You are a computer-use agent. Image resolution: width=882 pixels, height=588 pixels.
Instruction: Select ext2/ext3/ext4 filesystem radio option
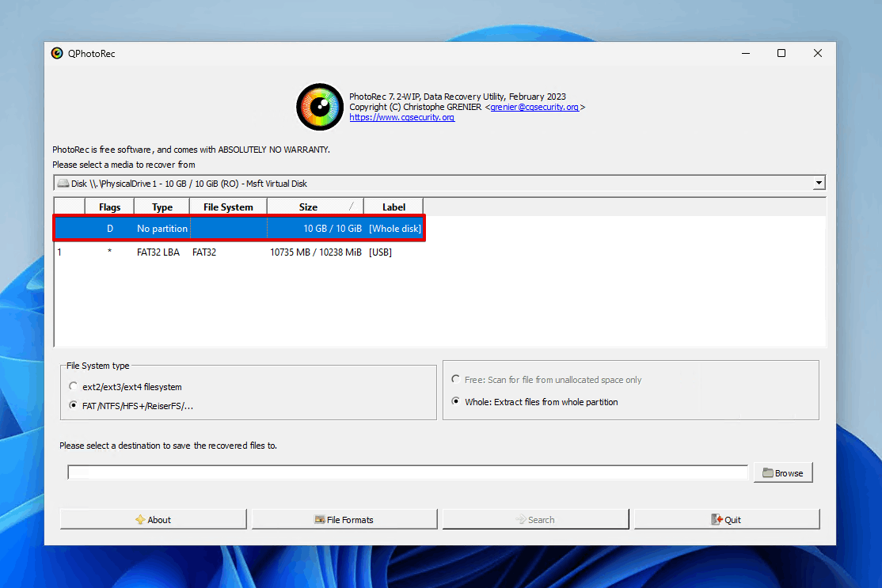(74, 387)
